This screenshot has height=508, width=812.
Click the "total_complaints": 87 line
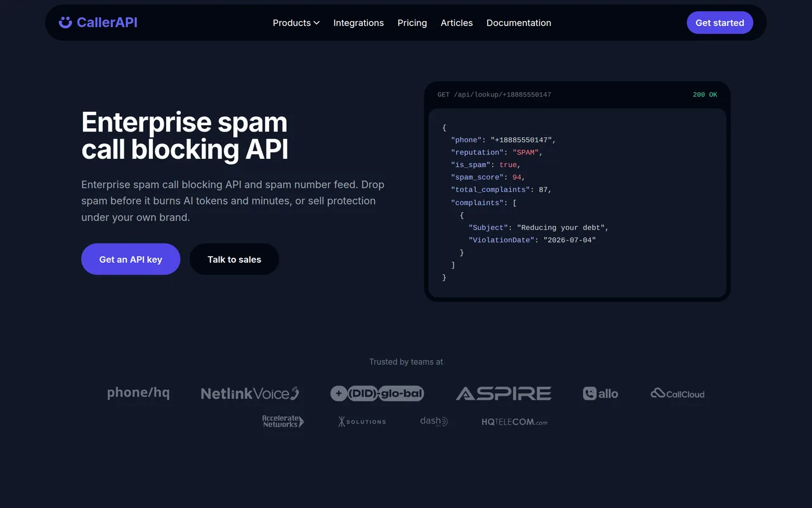501,190
